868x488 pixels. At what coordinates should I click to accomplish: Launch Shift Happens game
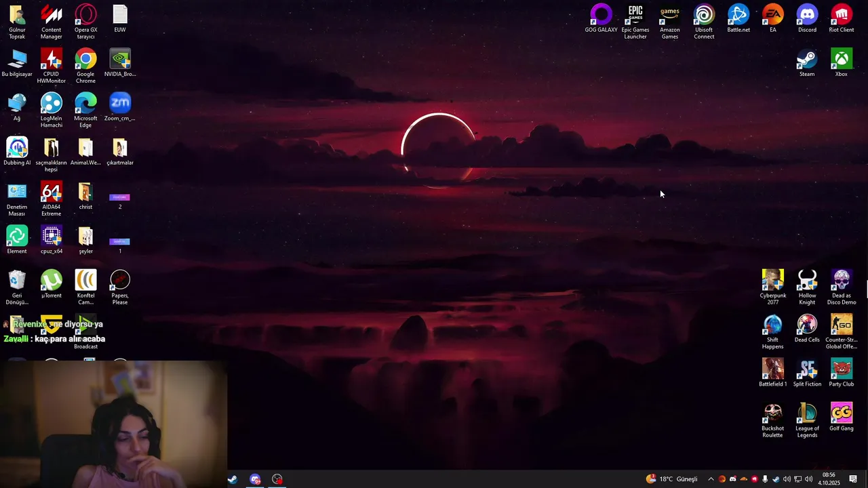tap(772, 332)
